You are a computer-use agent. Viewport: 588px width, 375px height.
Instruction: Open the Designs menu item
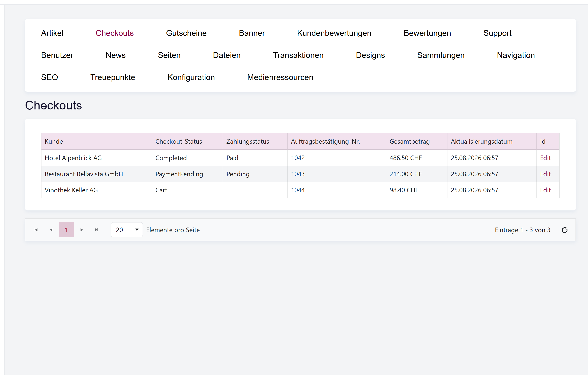[x=371, y=55]
